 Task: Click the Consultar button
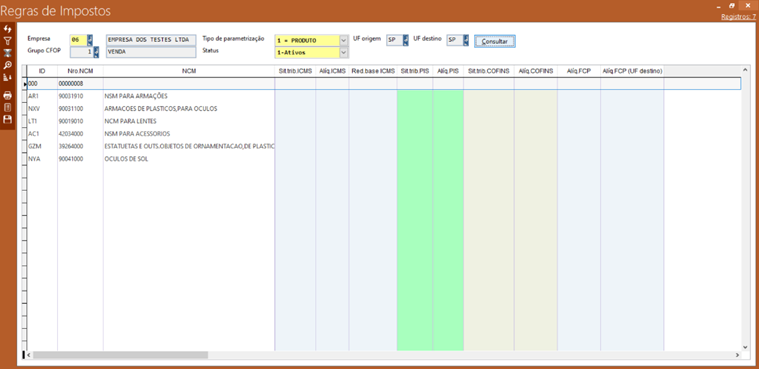[x=494, y=42]
